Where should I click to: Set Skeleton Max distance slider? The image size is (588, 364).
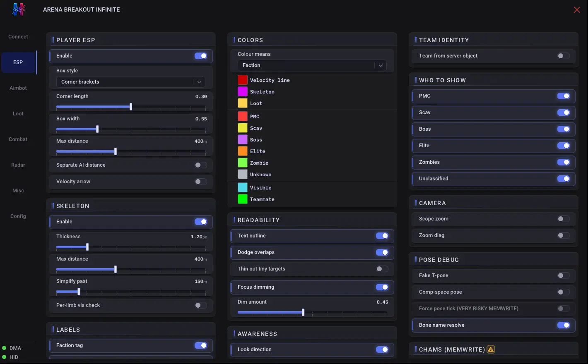click(131, 270)
